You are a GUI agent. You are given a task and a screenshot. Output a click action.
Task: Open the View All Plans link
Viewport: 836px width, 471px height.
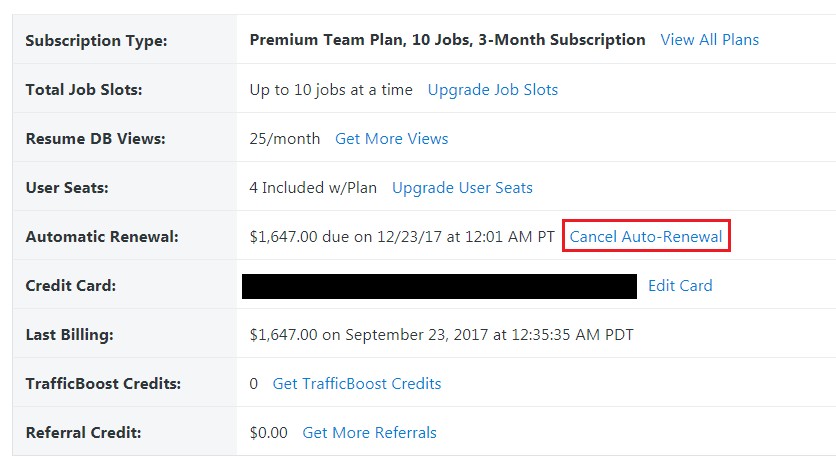click(x=709, y=40)
